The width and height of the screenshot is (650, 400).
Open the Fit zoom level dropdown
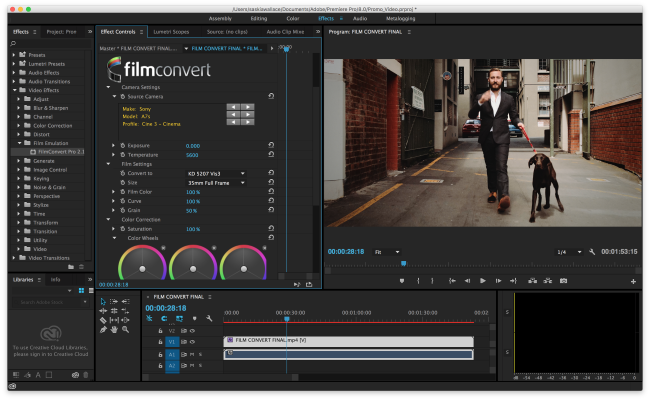[387, 252]
